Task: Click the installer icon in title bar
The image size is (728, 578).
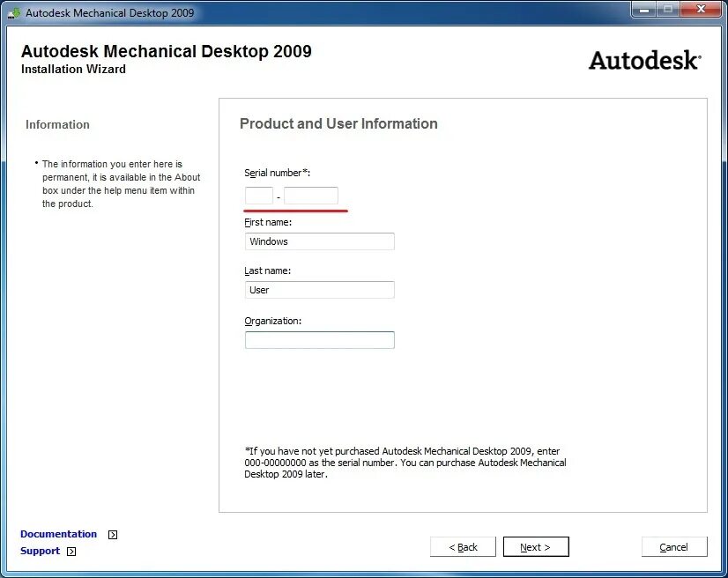Action: click(14, 13)
